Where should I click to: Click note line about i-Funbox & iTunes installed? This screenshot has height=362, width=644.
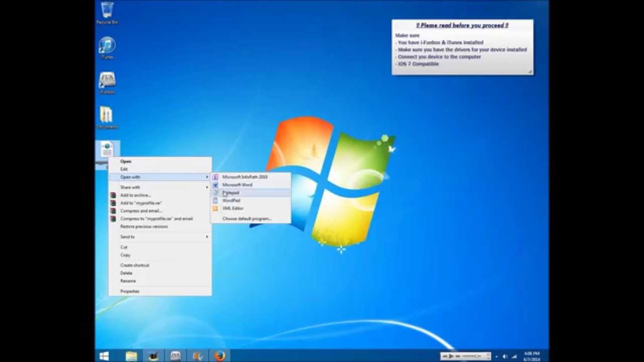pyautogui.click(x=439, y=43)
